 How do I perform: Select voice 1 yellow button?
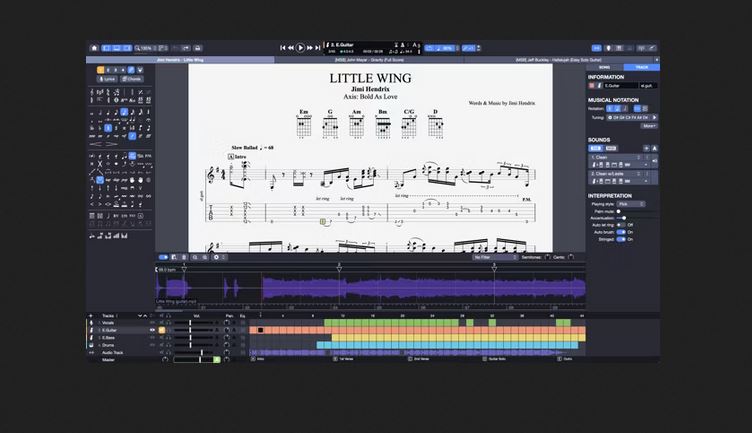pyautogui.click(x=100, y=70)
